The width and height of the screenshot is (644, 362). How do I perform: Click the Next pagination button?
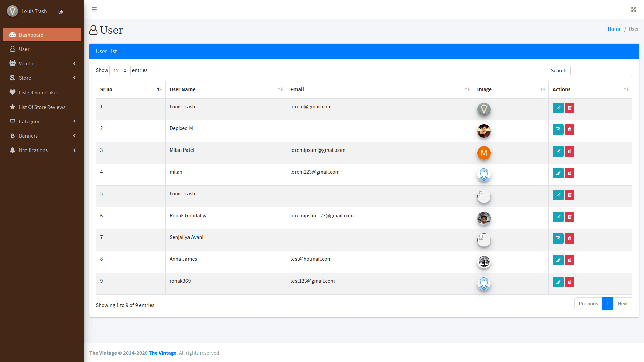click(623, 304)
